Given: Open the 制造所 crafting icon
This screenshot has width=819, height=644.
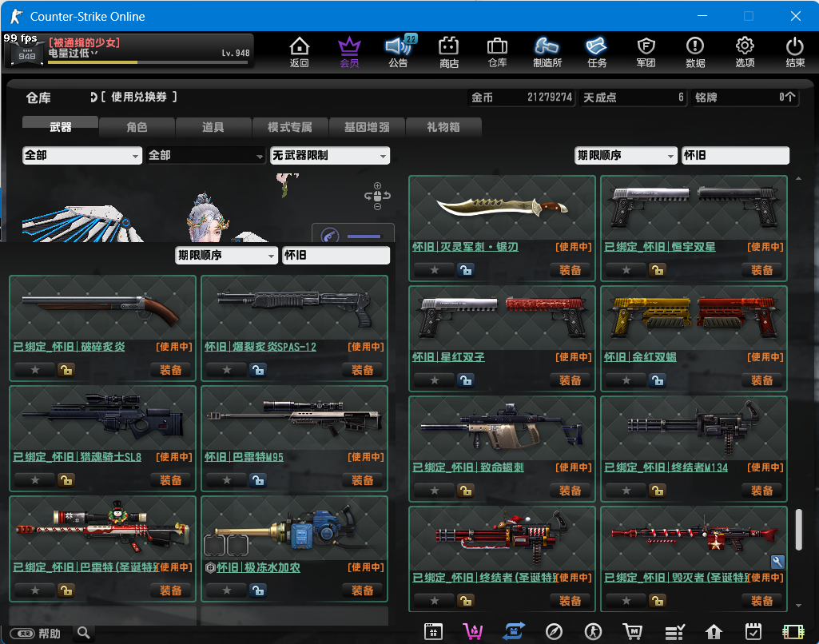Looking at the screenshot, I should pos(547,52).
